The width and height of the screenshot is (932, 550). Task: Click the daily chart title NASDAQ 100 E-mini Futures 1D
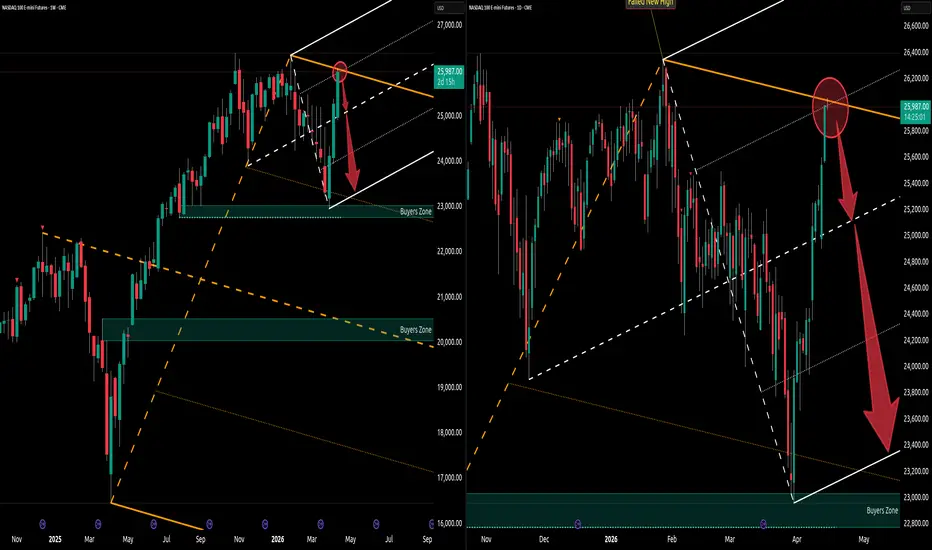pyautogui.click(x=500, y=8)
